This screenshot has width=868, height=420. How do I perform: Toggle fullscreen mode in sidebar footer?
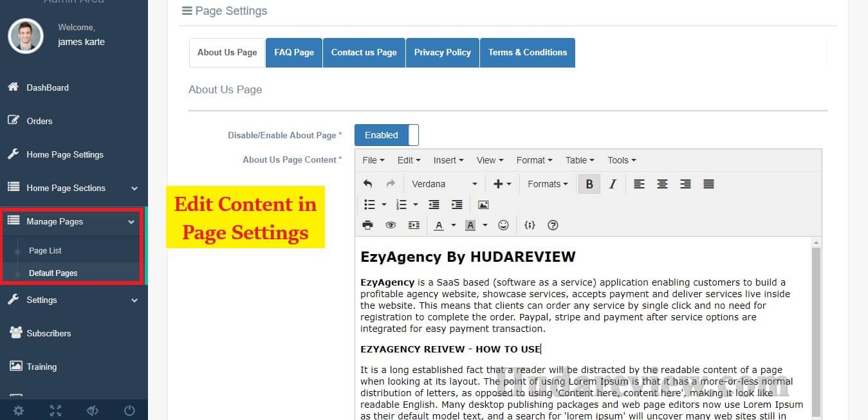[x=55, y=410]
